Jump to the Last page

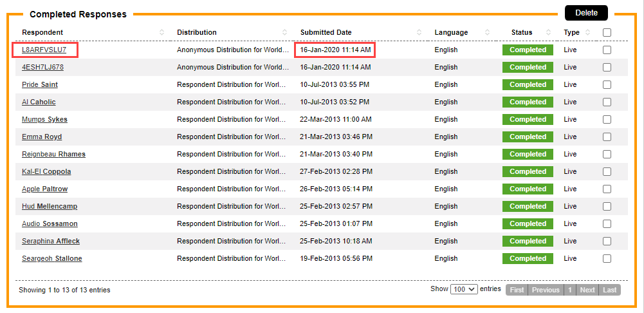point(610,290)
